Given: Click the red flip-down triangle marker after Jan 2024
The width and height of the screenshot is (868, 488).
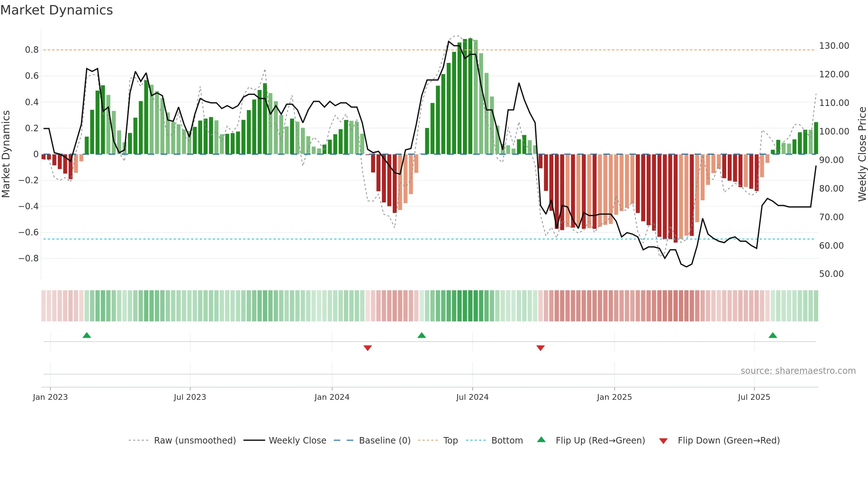Looking at the screenshot, I should pyautogui.click(x=368, y=348).
